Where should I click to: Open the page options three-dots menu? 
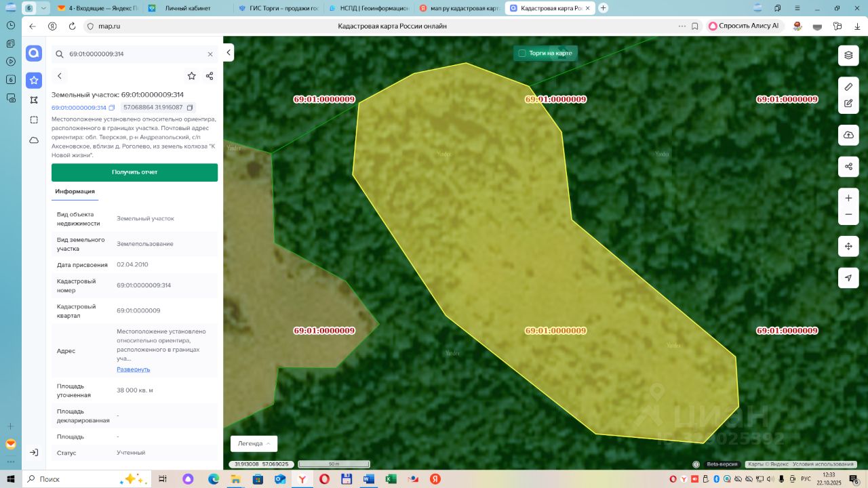[x=682, y=26]
